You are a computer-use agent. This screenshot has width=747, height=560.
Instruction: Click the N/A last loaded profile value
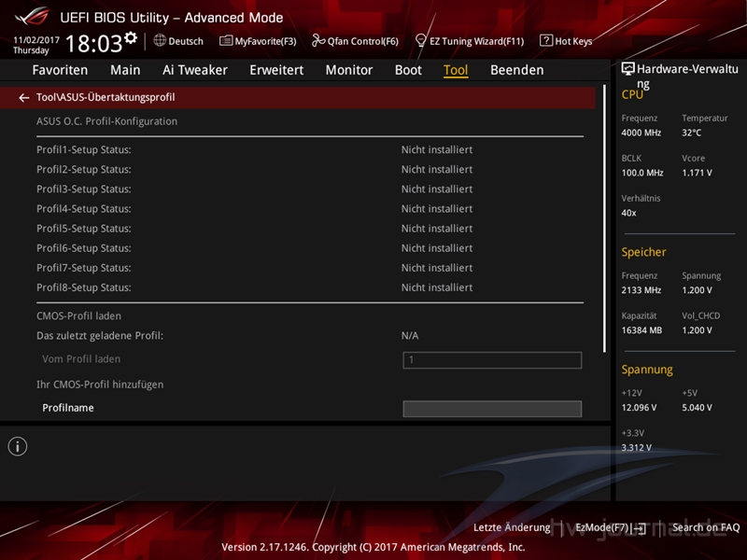pos(410,336)
